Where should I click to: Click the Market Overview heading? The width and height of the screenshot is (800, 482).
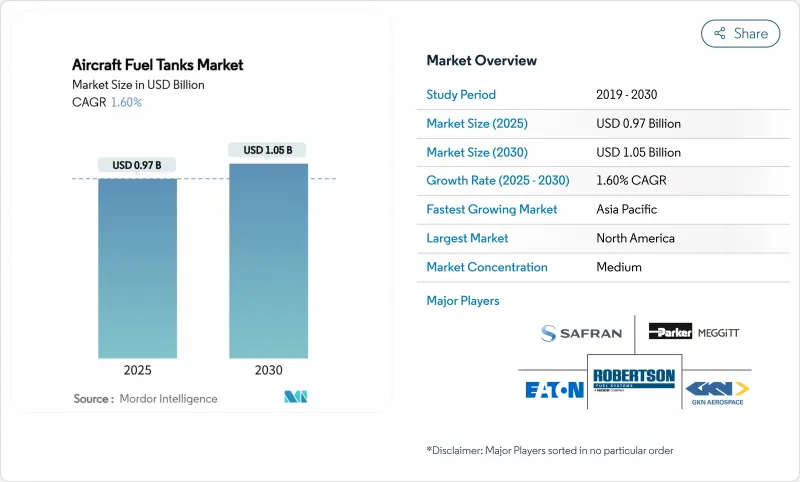(481, 61)
